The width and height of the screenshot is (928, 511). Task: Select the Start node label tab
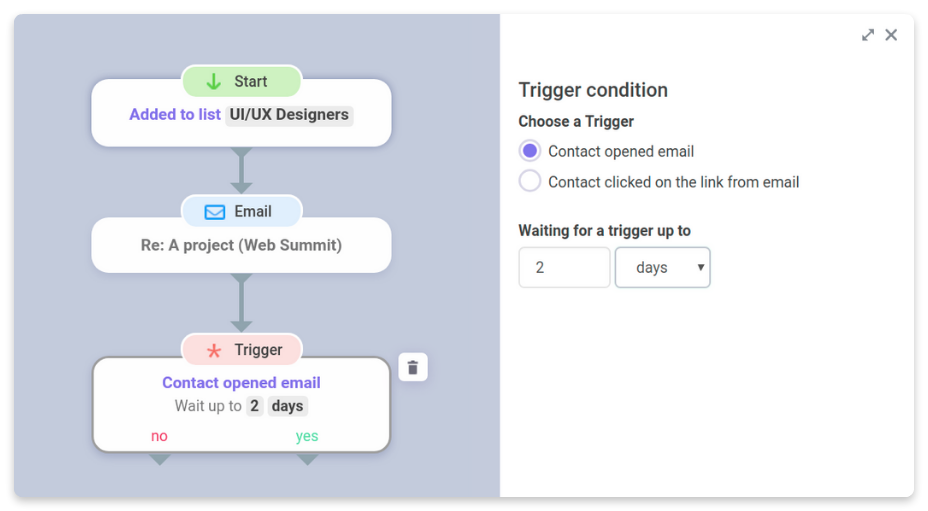[241, 82]
